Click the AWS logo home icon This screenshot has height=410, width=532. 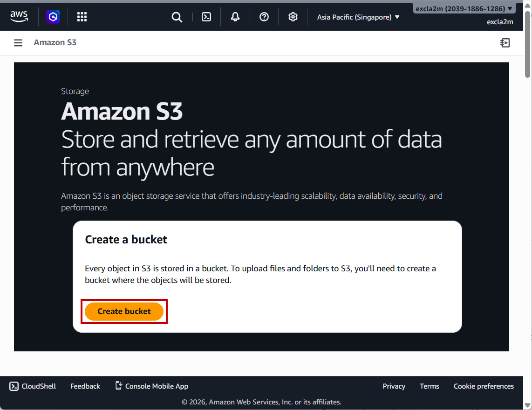(x=19, y=17)
